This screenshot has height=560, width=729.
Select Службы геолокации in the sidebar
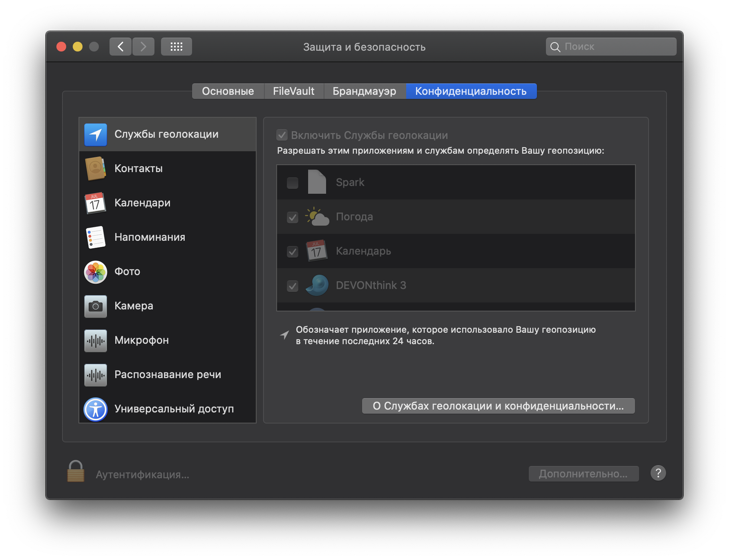[x=168, y=134]
